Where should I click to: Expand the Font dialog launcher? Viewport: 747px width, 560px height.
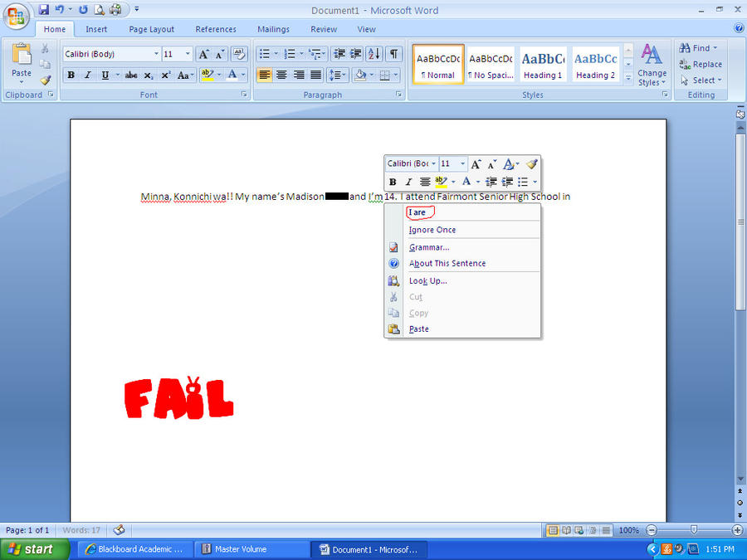pos(244,95)
